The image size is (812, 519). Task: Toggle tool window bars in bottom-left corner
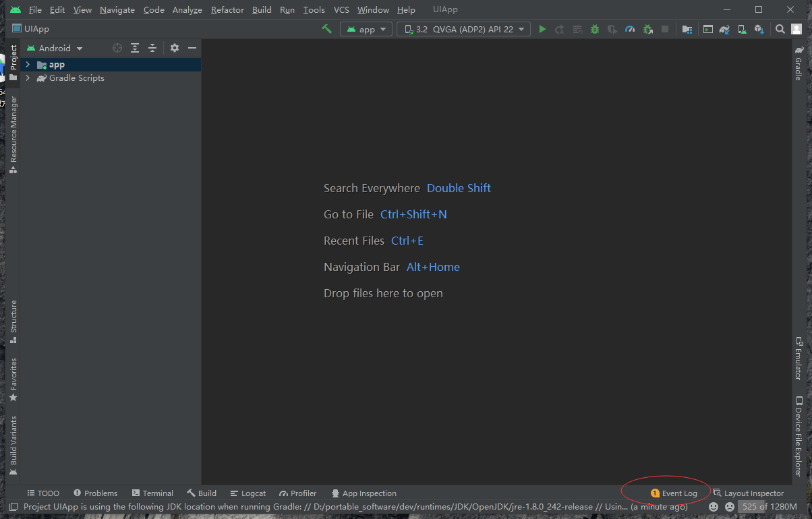(x=13, y=506)
